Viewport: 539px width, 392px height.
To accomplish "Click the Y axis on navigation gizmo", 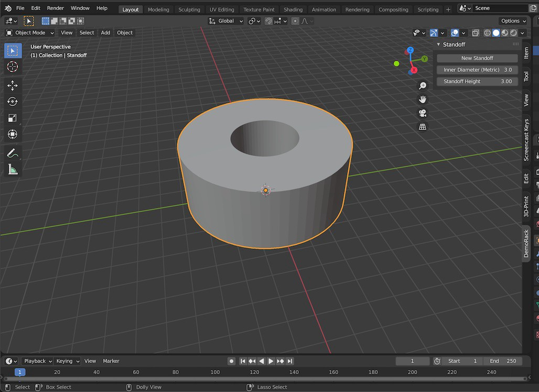I will click(425, 59).
